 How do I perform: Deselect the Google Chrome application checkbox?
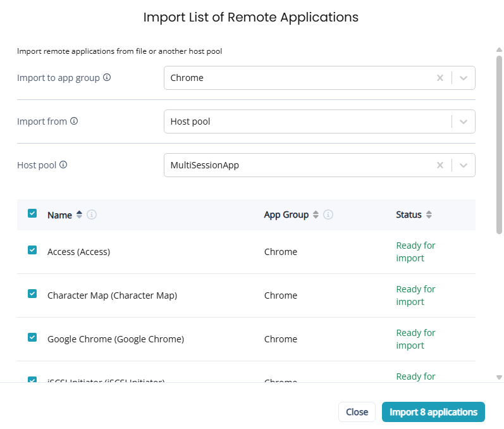coord(32,338)
